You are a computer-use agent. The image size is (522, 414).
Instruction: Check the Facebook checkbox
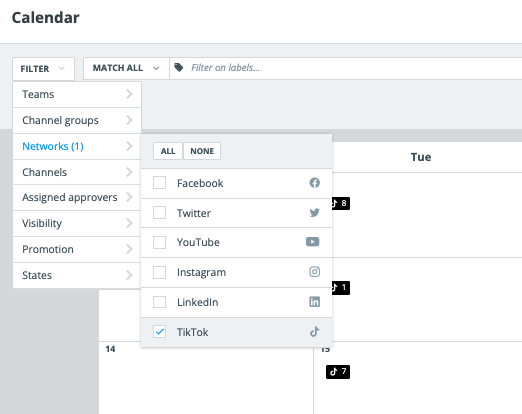pyautogui.click(x=159, y=183)
